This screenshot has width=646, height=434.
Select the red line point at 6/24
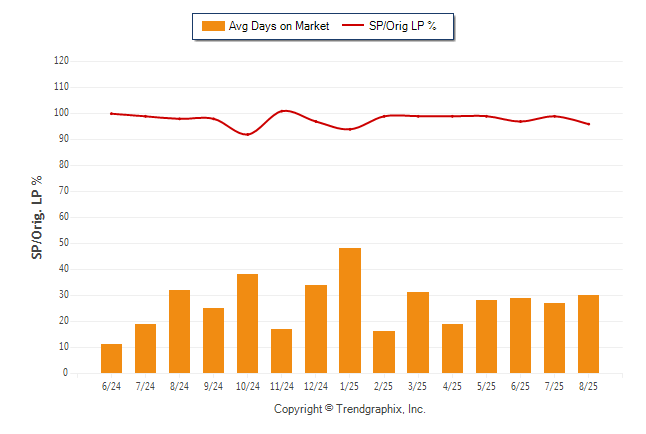111,113
